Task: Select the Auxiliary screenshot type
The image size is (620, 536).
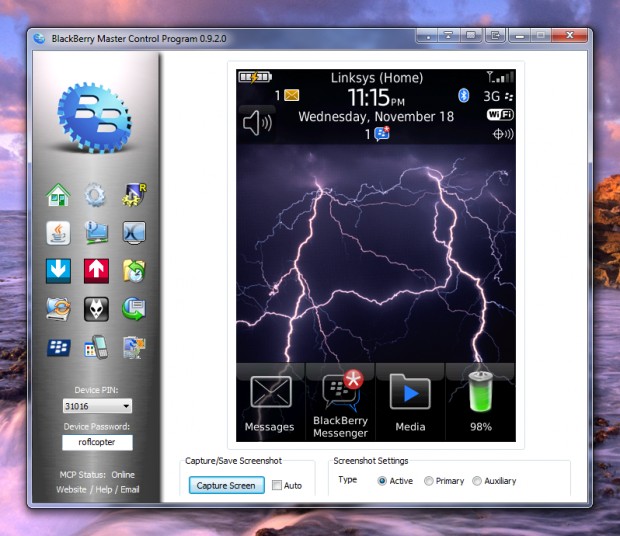Action: (477, 481)
